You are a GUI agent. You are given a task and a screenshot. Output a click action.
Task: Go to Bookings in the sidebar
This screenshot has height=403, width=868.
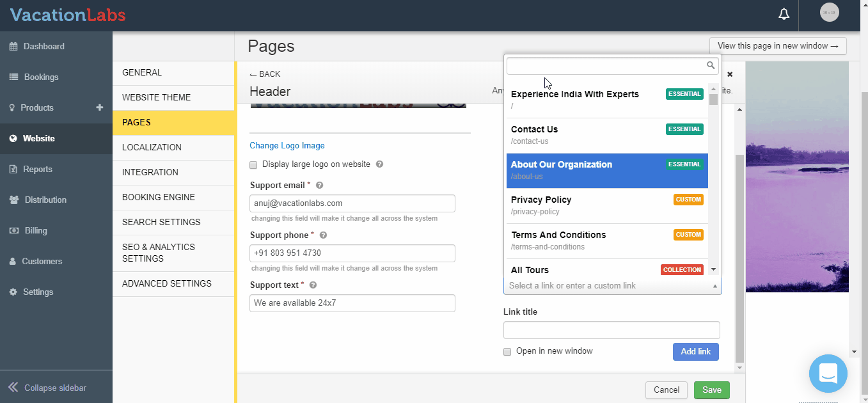click(41, 77)
